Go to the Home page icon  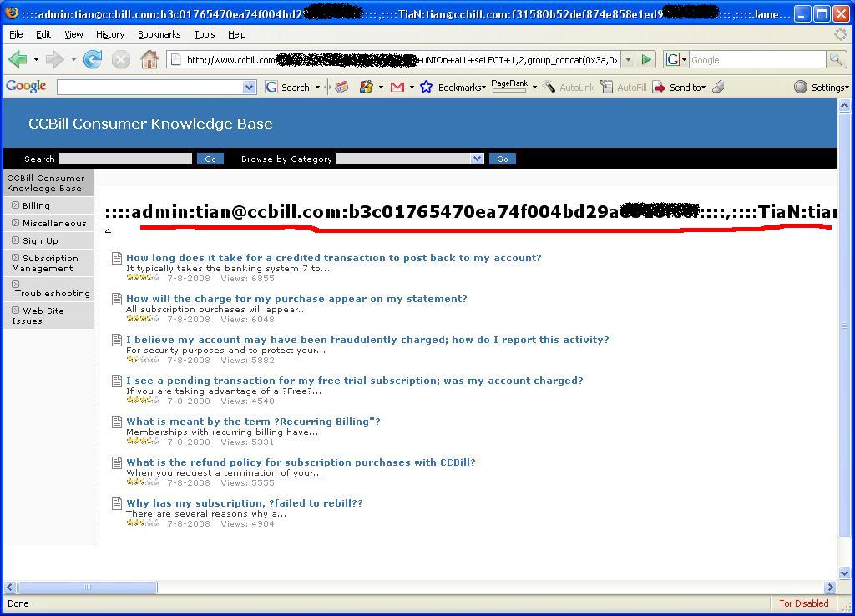click(x=149, y=59)
